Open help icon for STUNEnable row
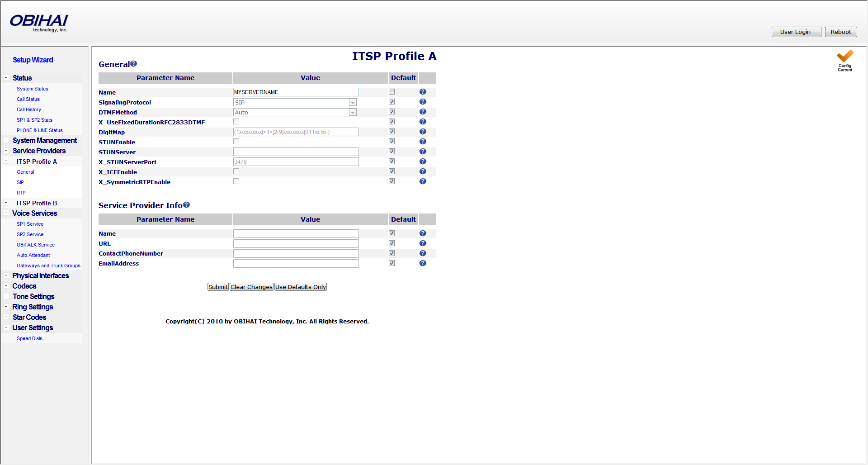Viewport: 868px width, 465px height. click(423, 142)
